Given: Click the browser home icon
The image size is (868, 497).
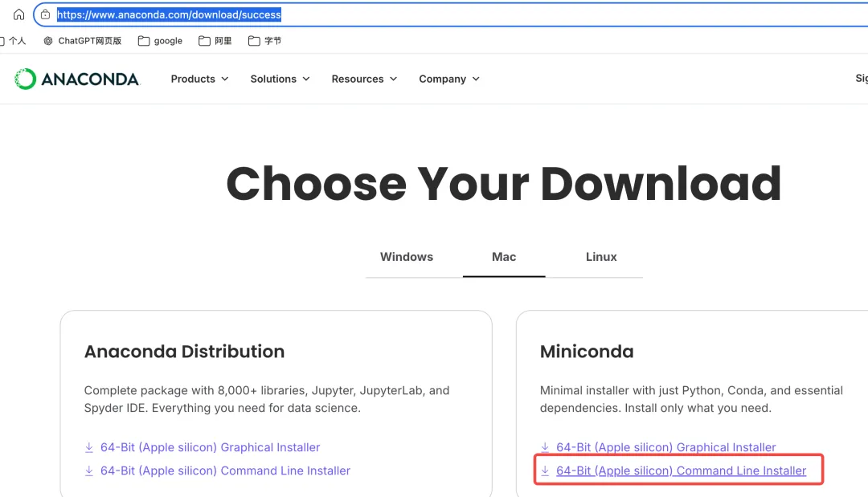Looking at the screenshot, I should point(18,14).
